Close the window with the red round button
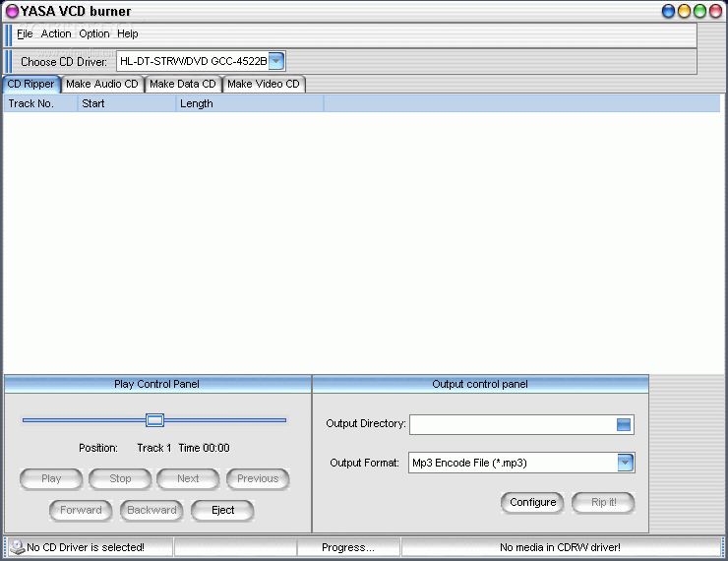Image resolution: width=728 pixels, height=561 pixels. (715, 11)
